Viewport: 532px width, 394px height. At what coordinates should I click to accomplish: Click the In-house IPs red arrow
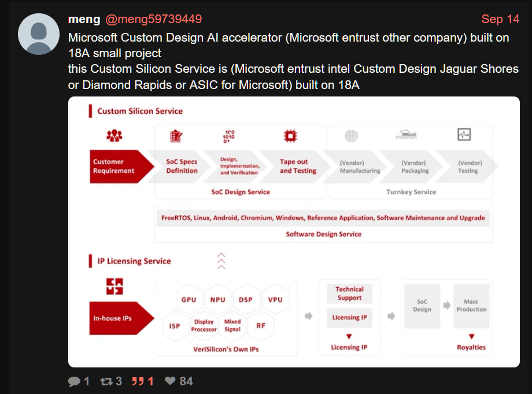tap(121, 318)
